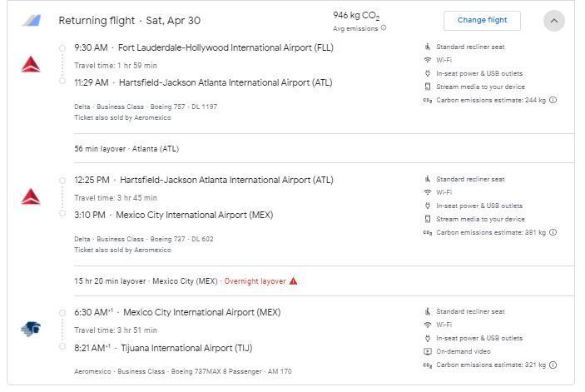
Task: Click info icon next to 244 kg estimate
Action: click(x=553, y=100)
